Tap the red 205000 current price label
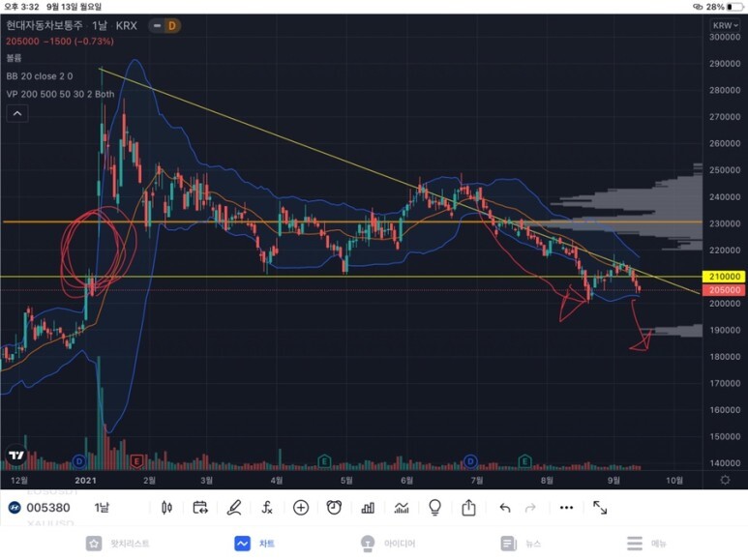This screenshot has width=748, height=560. pyautogui.click(x=724, y=290)
